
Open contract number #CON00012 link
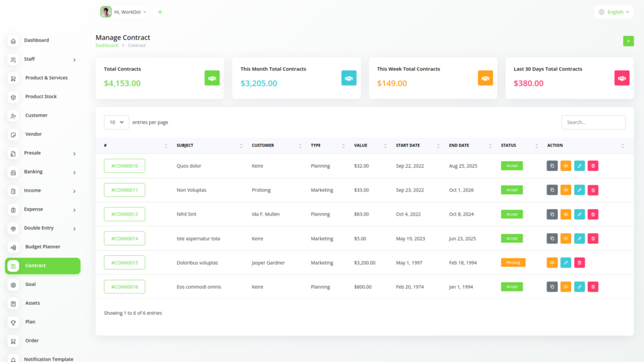(125, 214)
